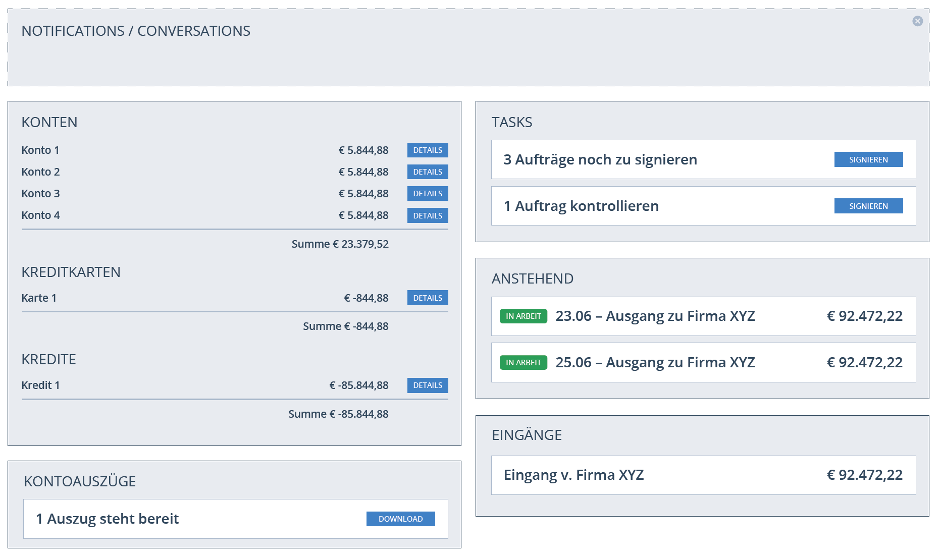Screen dimensions: 941x560
Task: Show details for Kredit 1
Action: (x=427, y=385)
